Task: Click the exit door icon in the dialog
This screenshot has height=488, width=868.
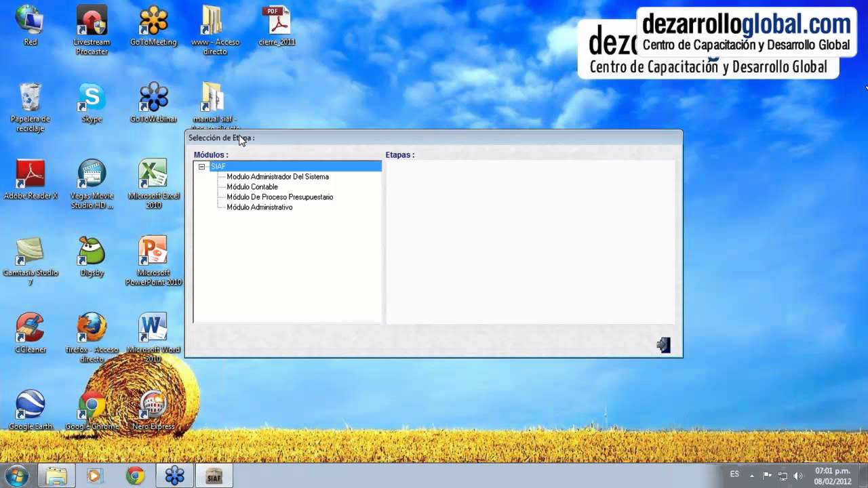Action: 664,345
